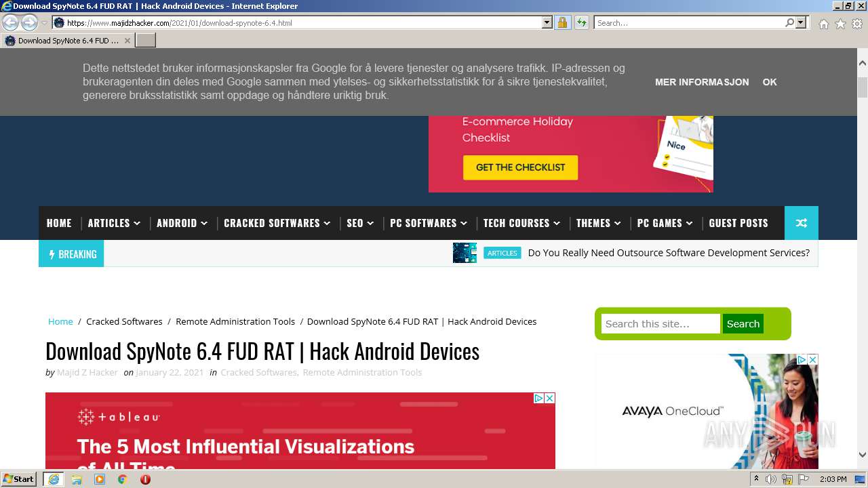This screenshot has height=488, width=868.
Task: Close the Download SpyNote tab
Action: point(127,41)
